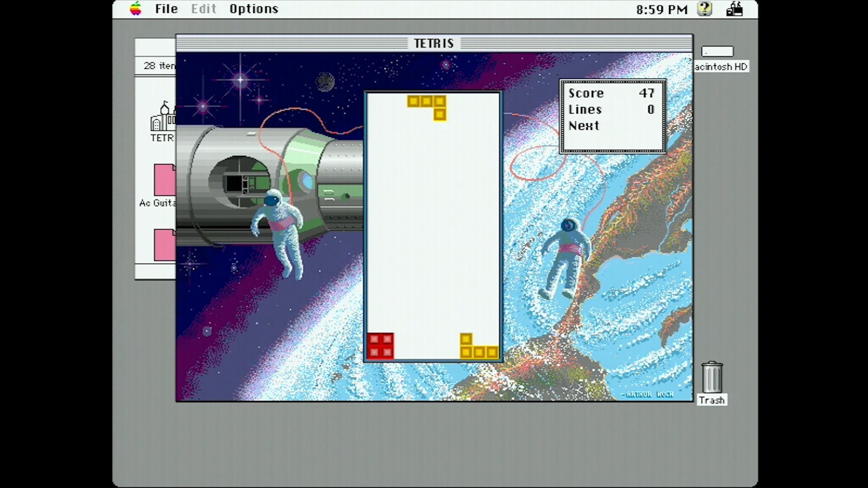
Task: Select the Macintosh HD disk icon
Action: pyautogui.click(x=717, y=52)
